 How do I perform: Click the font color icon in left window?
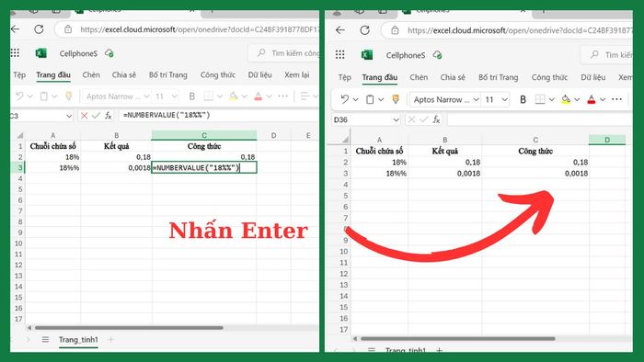258,96
